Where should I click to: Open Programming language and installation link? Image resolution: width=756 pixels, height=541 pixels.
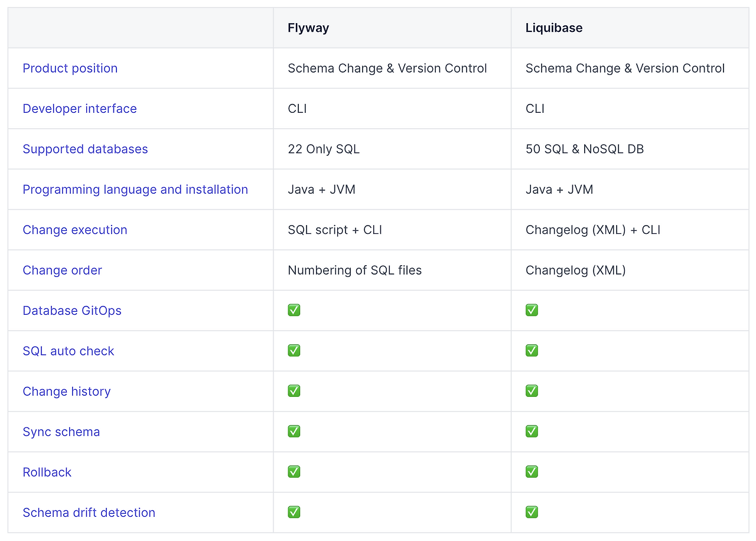coord(135,190)
